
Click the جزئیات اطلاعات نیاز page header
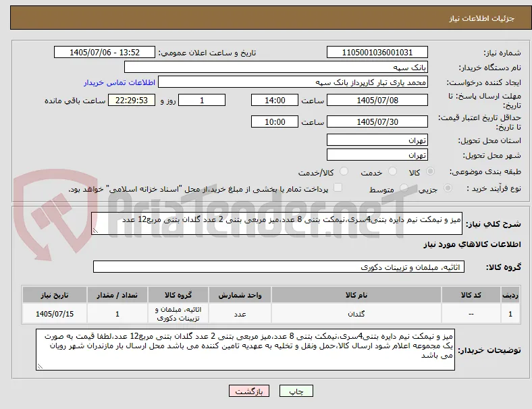(x=482, y=18)
